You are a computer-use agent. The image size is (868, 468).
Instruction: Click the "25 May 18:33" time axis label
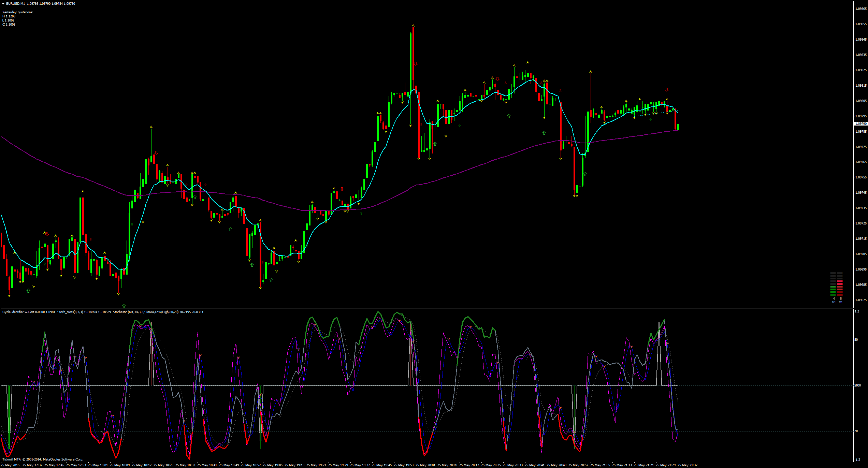coord(185,465)
